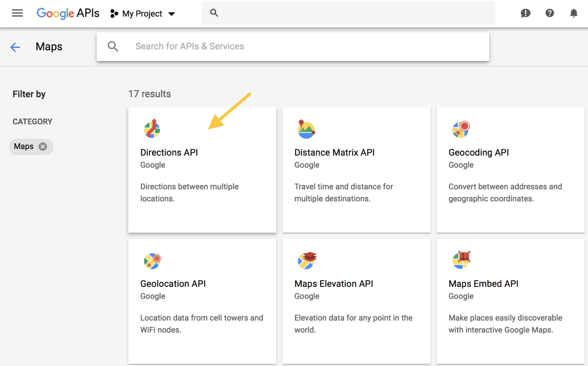Click the Google APIs logo
The image size is (588, 366).
68,13
